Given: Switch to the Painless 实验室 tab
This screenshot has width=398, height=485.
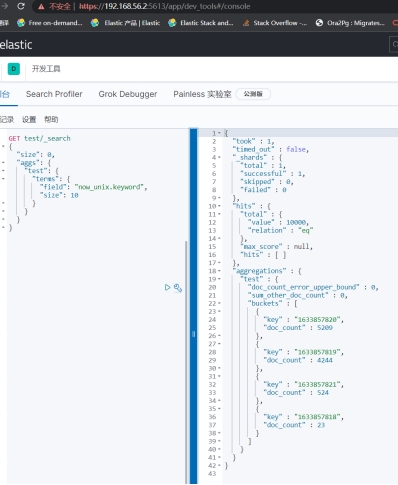Looking at the screenshot, I should [202, 94].
